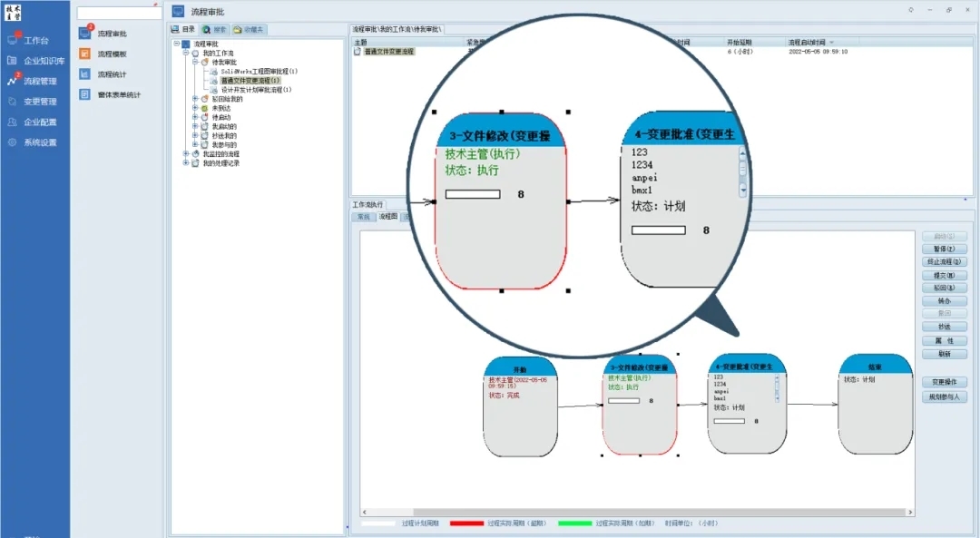Click the search input field above module list
Screen dimensions: 980x538
coord(118,14)
